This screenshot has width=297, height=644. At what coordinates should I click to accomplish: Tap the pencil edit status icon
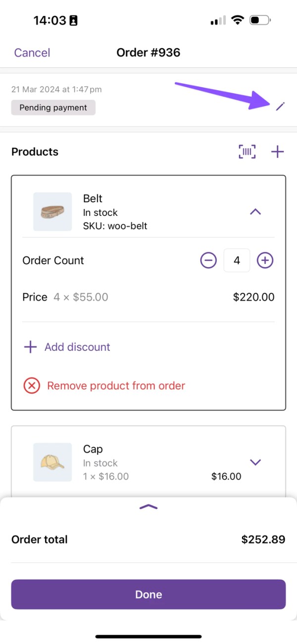[280, 106]
